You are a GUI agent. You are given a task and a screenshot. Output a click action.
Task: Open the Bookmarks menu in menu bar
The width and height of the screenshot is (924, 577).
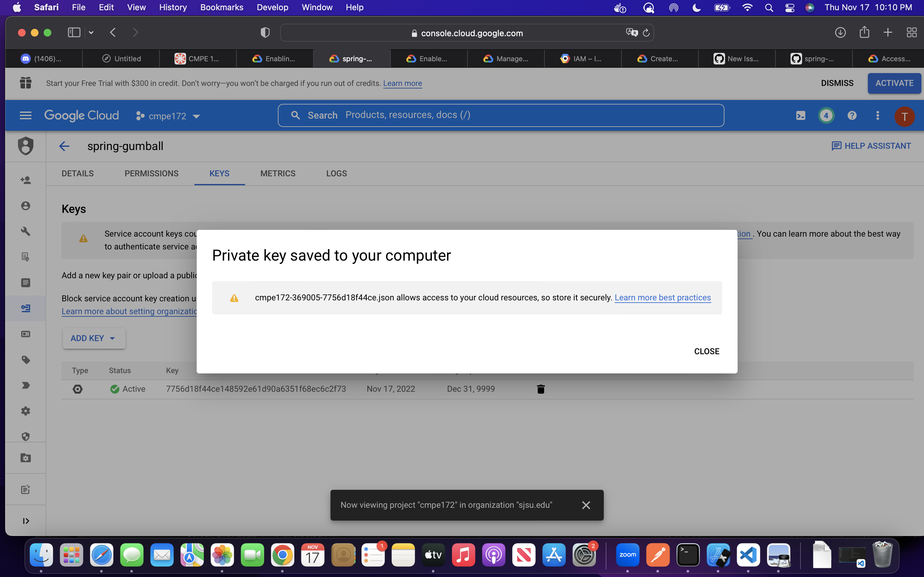click(x=221, y=8)
